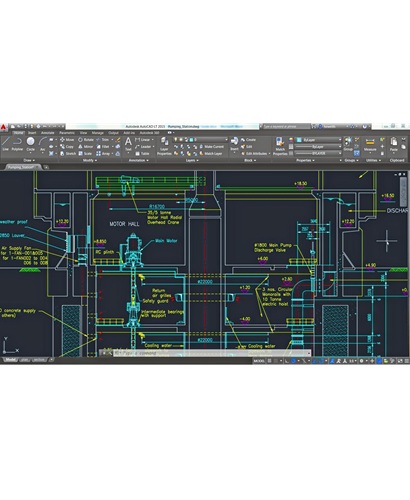This screenshot has width=410, height=500.
Task: Click the Model layout tab
Action: (10, 360)
